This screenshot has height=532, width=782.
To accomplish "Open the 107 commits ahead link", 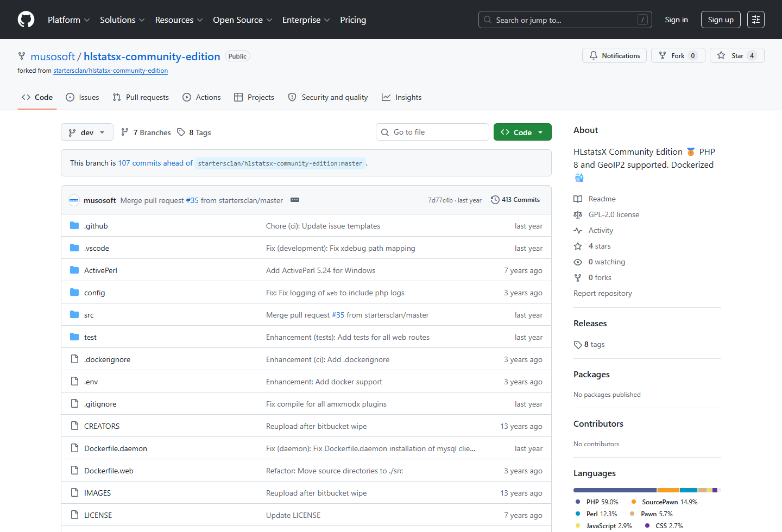I will pos(155,163).
